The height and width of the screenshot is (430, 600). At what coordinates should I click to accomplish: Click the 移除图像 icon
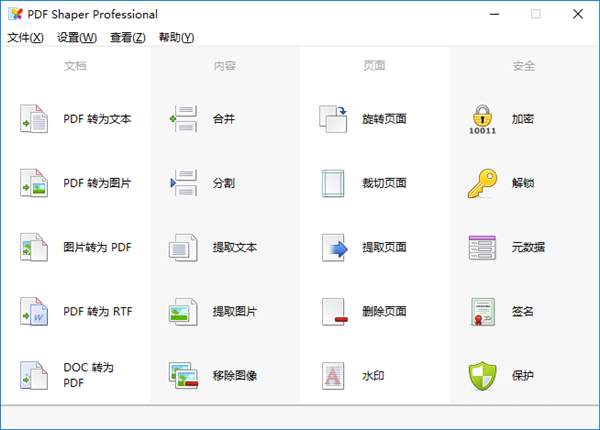(184, 376)
